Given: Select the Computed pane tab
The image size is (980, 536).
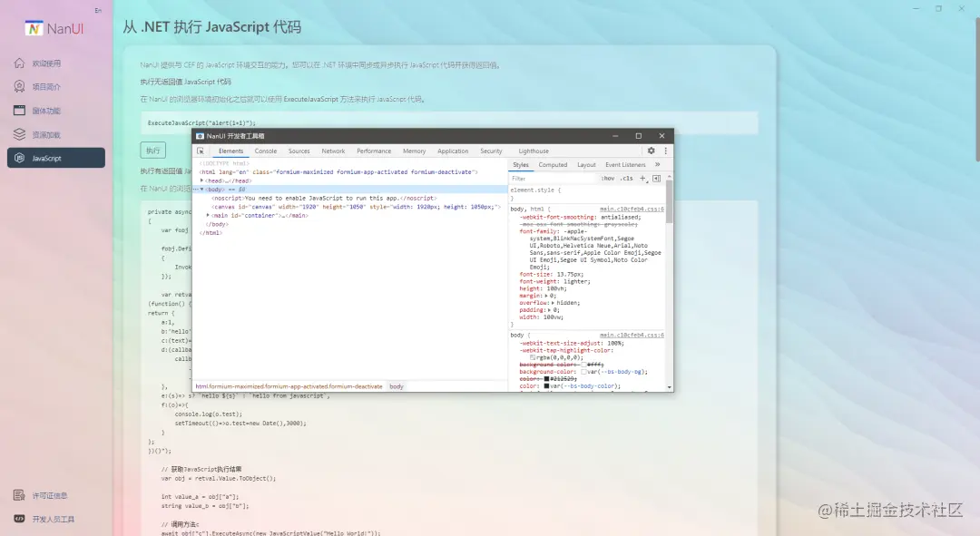Looking at the screenshot, I should 553,165.
